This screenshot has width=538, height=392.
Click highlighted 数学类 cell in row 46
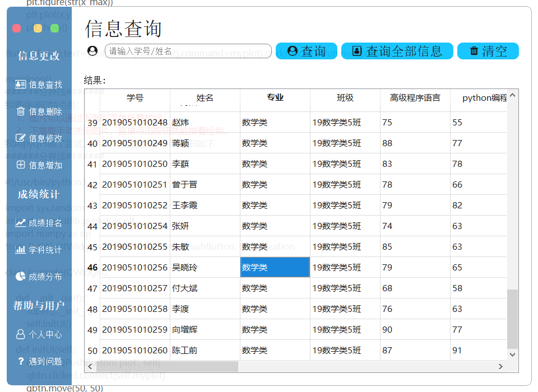click(x=275, y=268)
